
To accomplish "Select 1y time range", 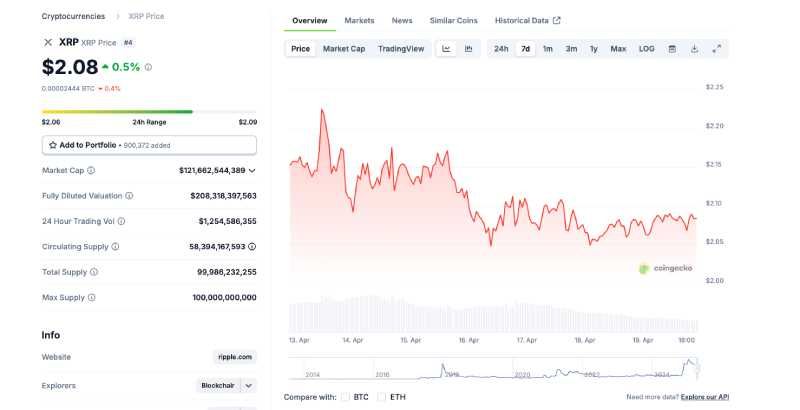I will pyautogui.click(x=594, y=49).
